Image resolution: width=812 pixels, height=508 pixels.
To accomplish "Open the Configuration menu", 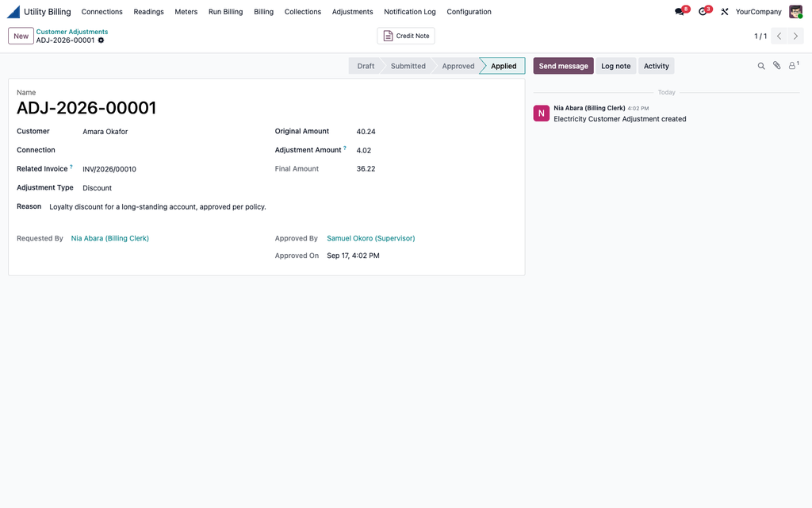I will 469,11.
